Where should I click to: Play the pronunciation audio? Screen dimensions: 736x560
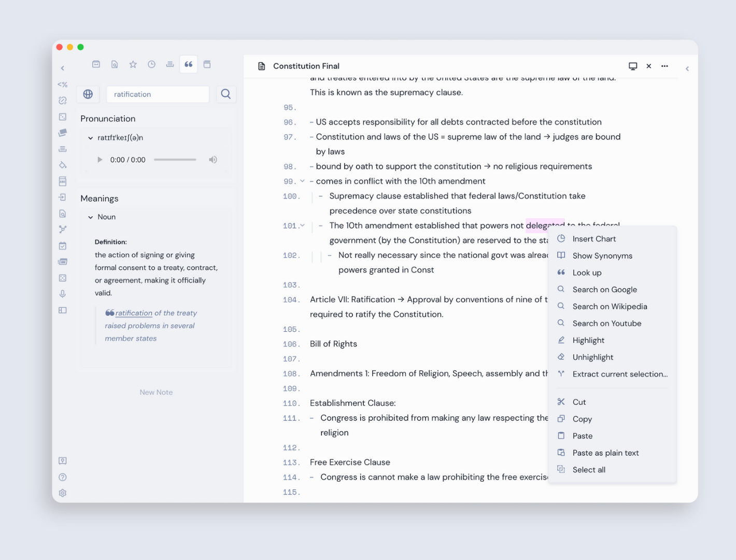pyautogui.click(x=100, y=160)
